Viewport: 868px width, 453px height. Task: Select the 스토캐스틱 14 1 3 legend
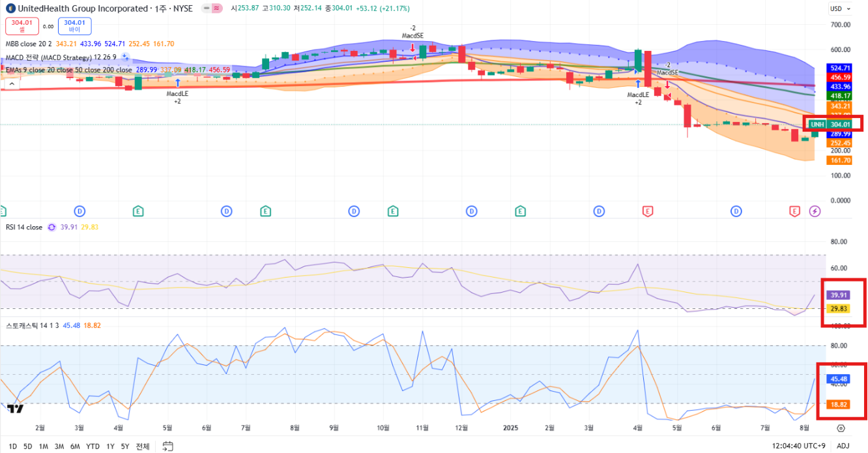pos(32,325)
